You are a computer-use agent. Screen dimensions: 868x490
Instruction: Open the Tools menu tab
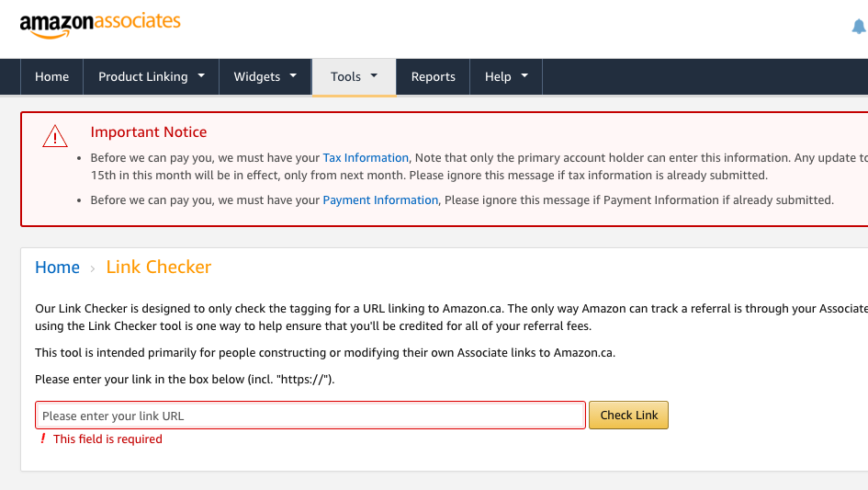[x=355, y=77]
